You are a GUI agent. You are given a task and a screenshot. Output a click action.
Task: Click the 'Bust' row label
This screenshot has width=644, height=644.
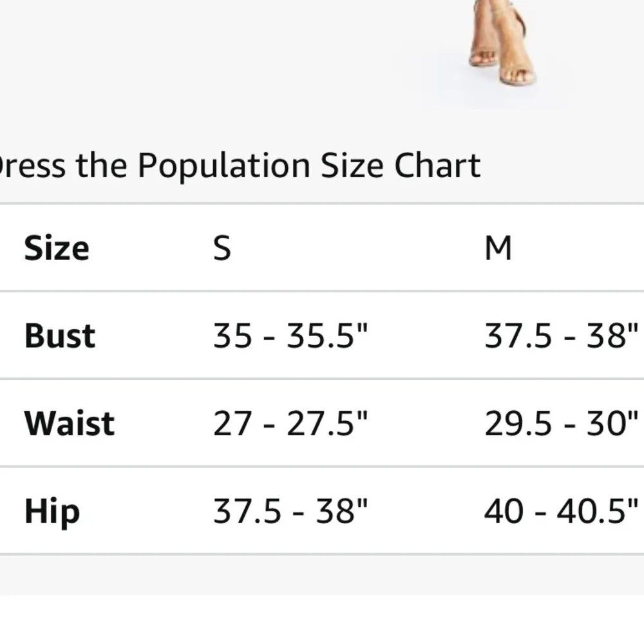60,336
